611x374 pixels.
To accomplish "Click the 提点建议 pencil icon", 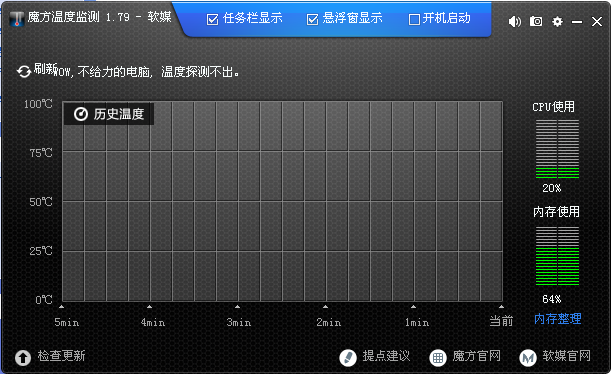I will pos(348,358).
